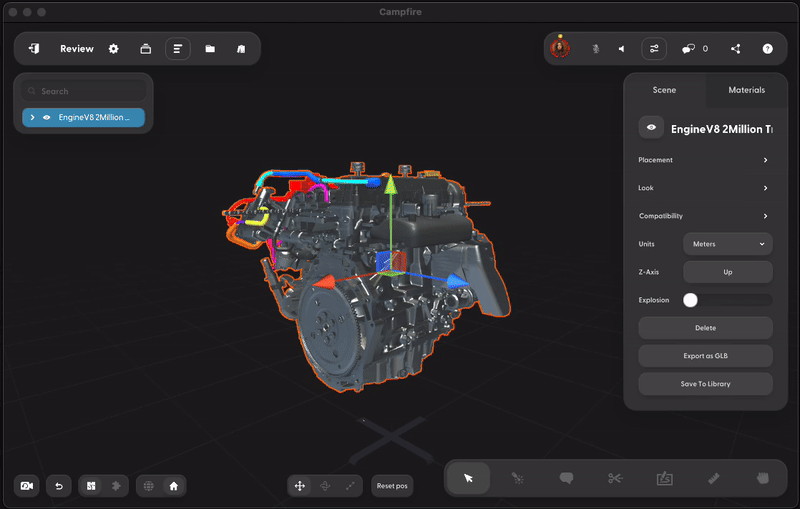The height and width of the screenshot is (509, 800).
Task: Select the Scene tab
Action: click(664, 90)
